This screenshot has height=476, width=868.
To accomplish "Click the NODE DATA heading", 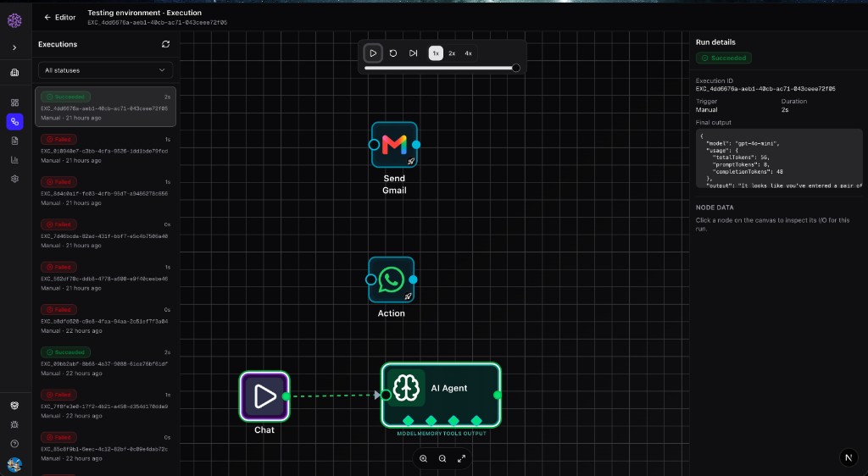I will tap(715, 208).
